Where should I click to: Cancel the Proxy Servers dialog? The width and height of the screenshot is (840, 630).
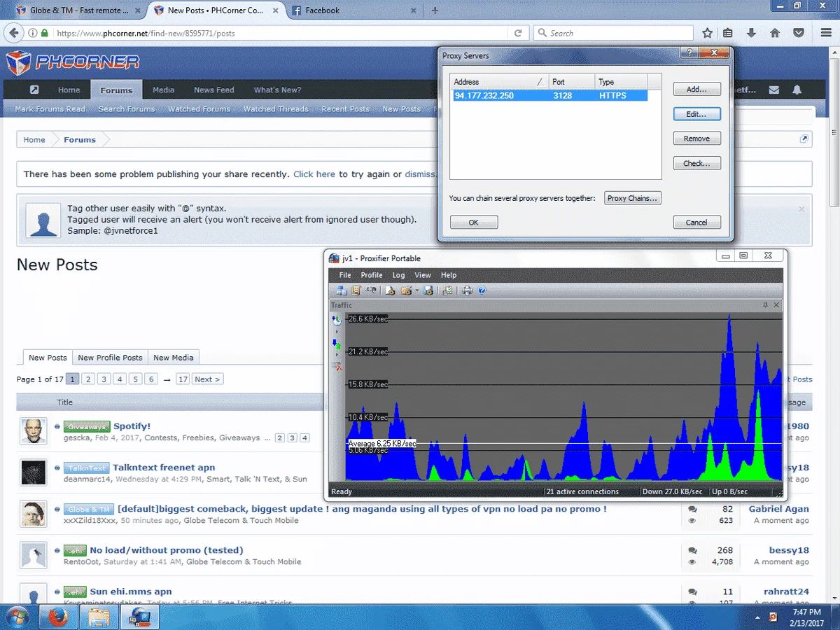click(x=696, y=223)
